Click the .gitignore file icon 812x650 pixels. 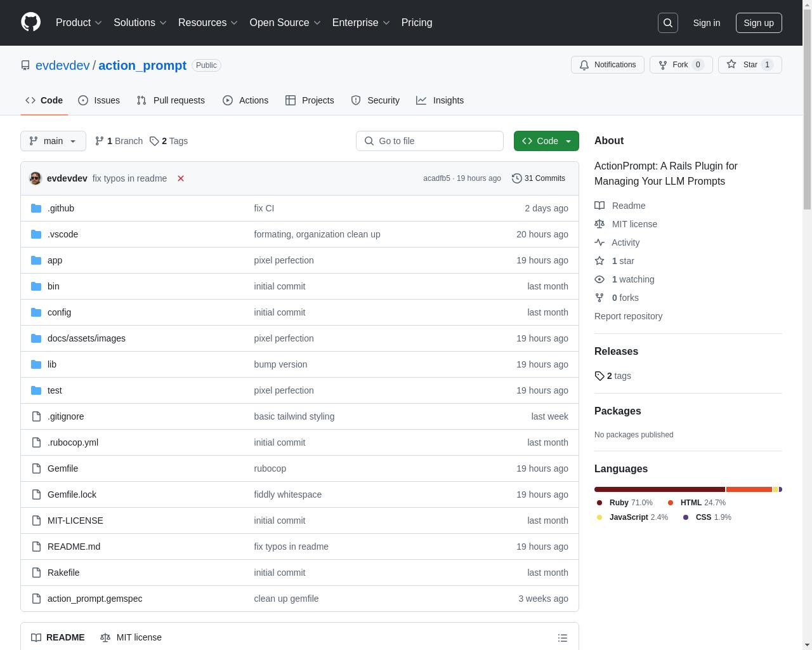(36, 416)
